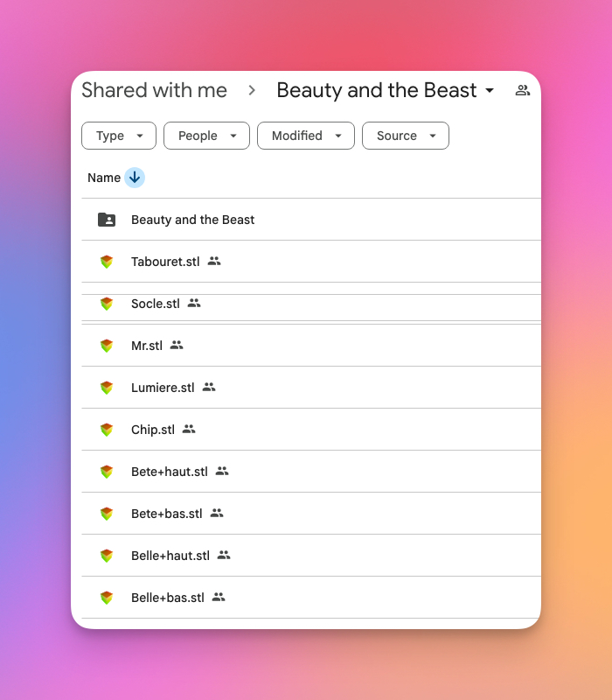Select the Lumiere.stl file name
Image resolution: width=612 pixels, height=700 pixels.
pyautogui.click(x=163, y=388)
